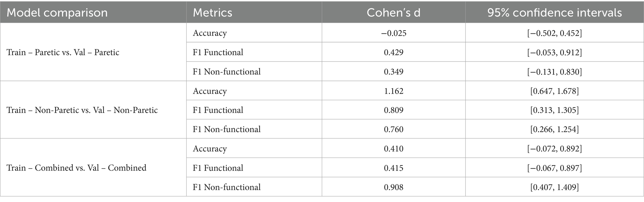Click the Cohen's d value −0.025
Screen dimensions: 644x202
point(394,33)
